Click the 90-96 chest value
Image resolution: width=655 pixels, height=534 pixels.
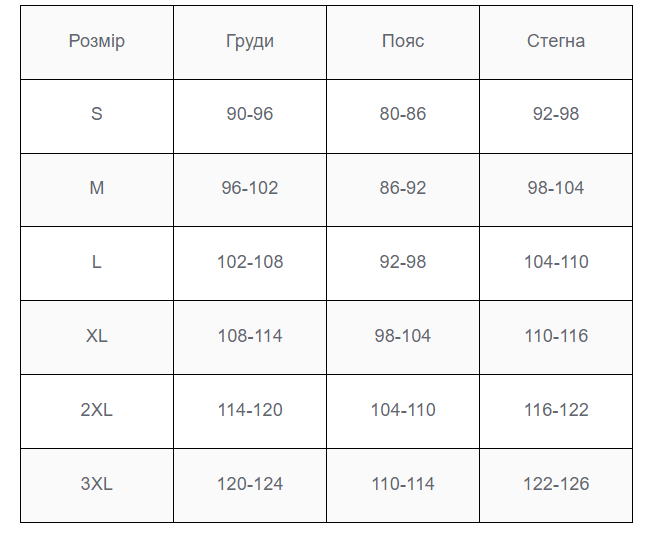pyautogui.click(x=250, y=114)
